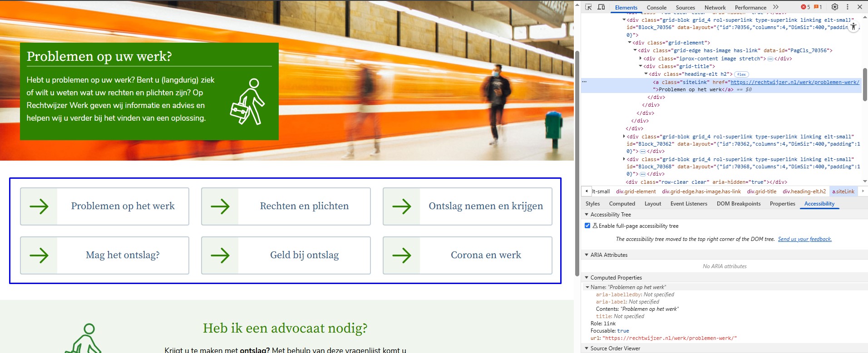Screen dimensions: 868x353
Task: Click the arrow icon beside Rechten en plichten
Action: coord(220,206)
